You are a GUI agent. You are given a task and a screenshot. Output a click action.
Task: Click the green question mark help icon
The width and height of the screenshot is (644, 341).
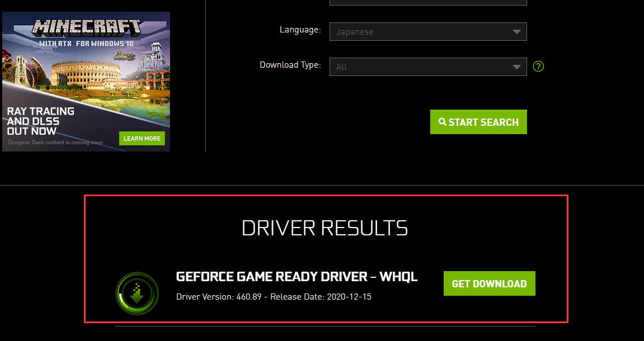coord(538,66)
